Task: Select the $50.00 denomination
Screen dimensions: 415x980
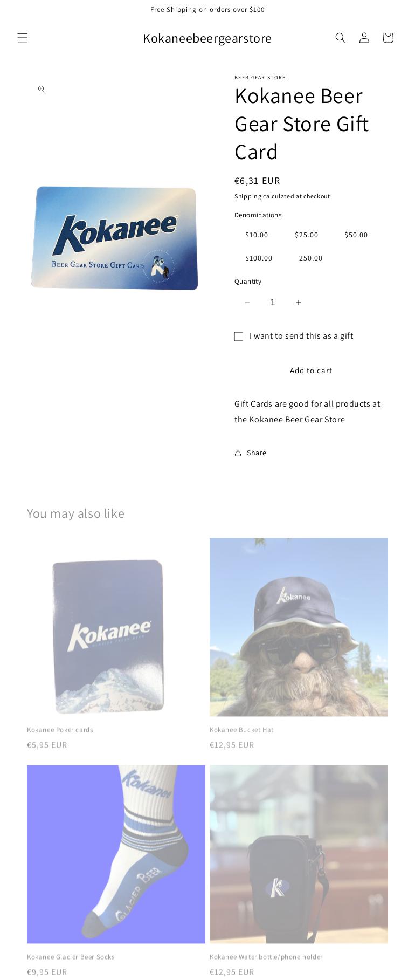Action: (356, 235)
